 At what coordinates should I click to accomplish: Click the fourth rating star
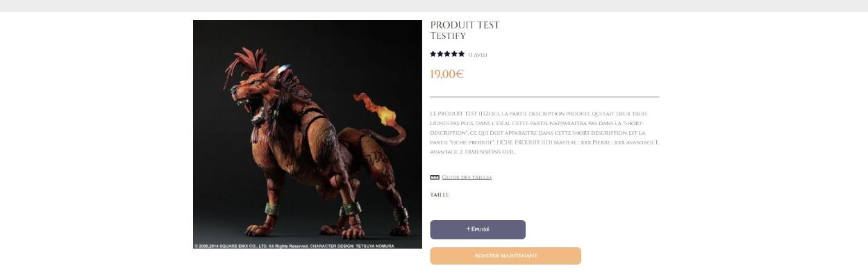(454, 54)
